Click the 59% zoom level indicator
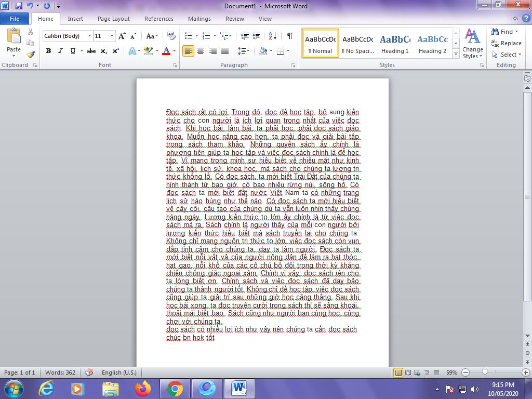The height and width of the screenshot is (399, 532). 451,373
